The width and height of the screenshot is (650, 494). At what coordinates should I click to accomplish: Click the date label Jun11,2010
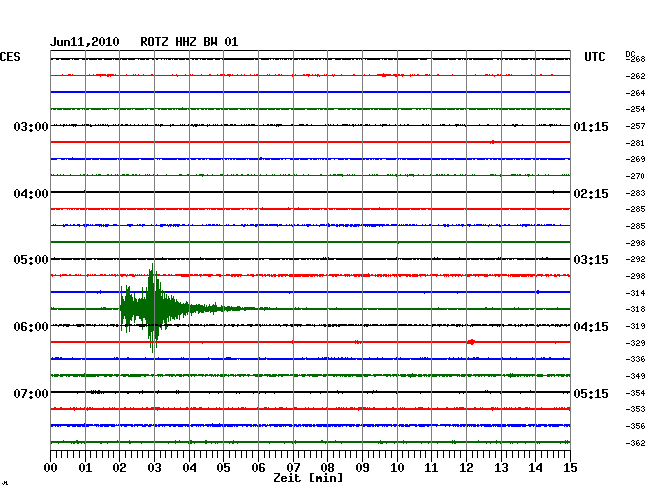click(x=85, y=42)
